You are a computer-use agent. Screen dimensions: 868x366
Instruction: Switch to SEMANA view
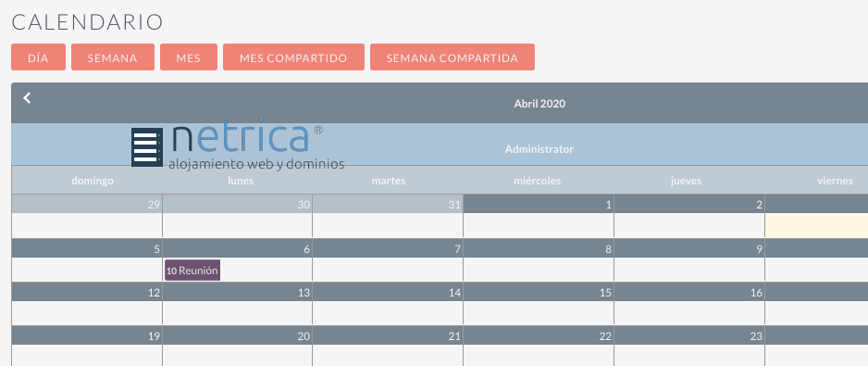[112, 57]
